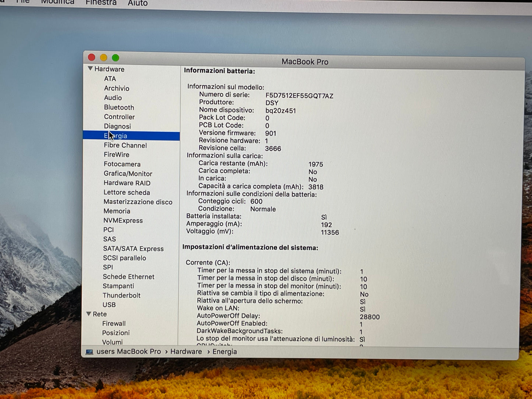Screen dimensions: 532x399
Task: Click AutoPowerOff Delay value 28800
Action: (x=370, y=317)
